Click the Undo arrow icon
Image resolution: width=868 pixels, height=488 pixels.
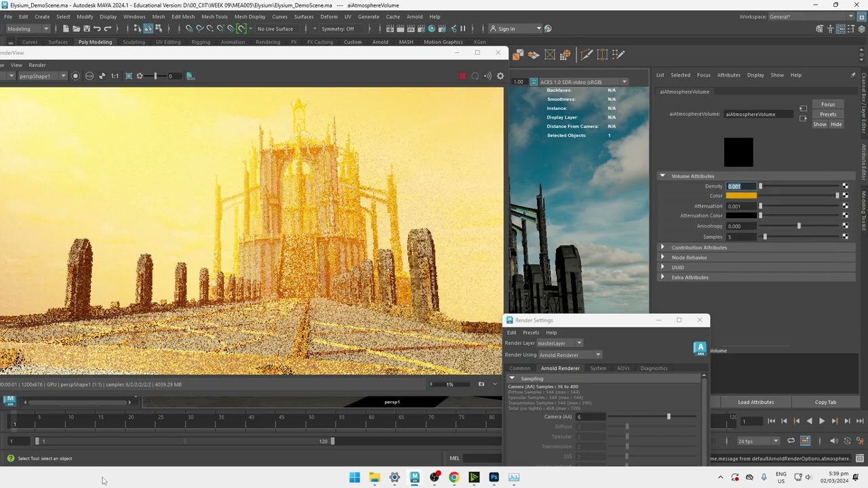tap(97, 28)
